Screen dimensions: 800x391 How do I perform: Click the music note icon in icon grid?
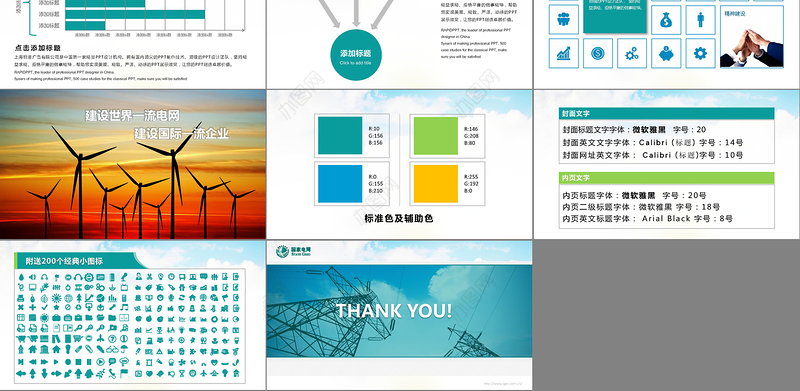tap(124, 307)
